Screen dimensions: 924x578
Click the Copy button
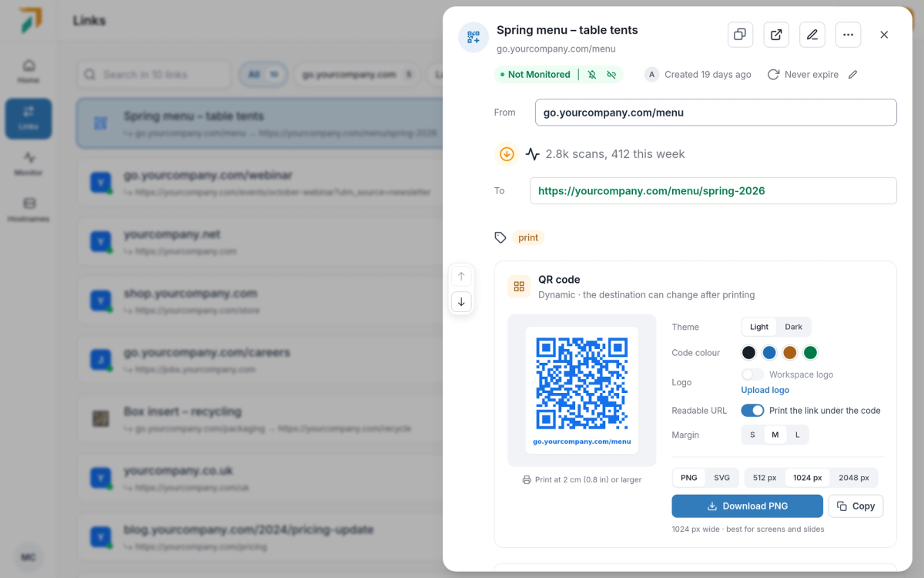tap(855, 506)
